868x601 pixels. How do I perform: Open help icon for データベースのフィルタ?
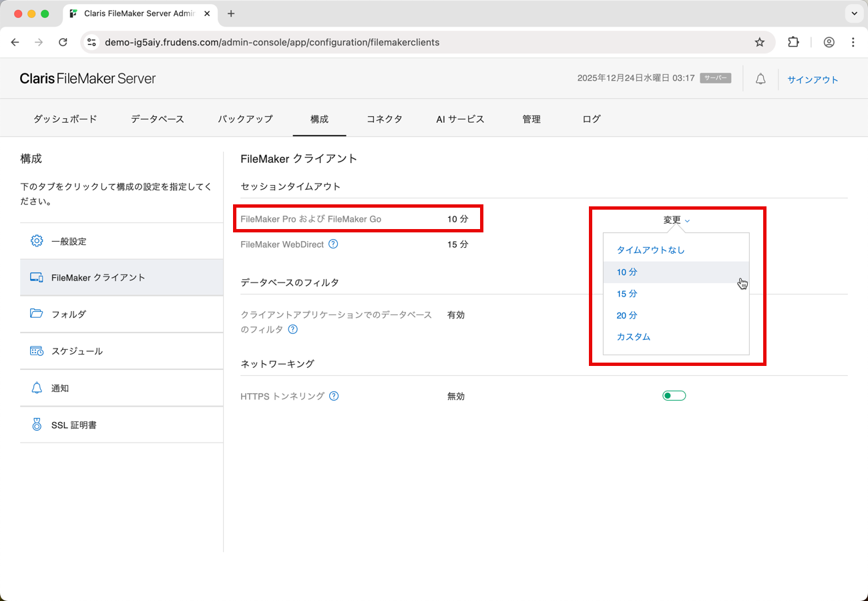point(292,329)
